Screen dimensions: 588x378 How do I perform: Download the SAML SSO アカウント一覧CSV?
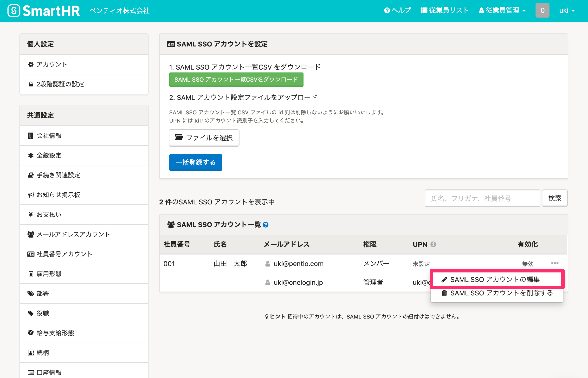tap(236, 79)
